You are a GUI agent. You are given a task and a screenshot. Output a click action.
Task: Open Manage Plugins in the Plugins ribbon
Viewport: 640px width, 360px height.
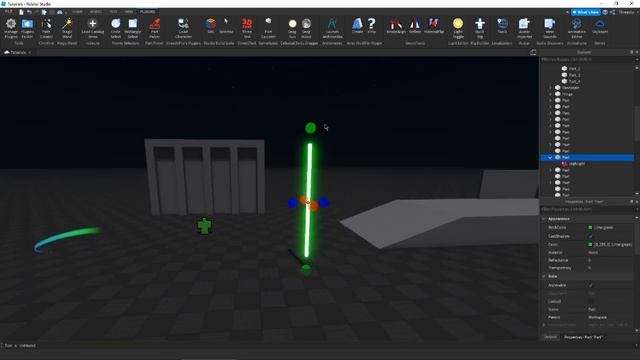coord(11,28)
